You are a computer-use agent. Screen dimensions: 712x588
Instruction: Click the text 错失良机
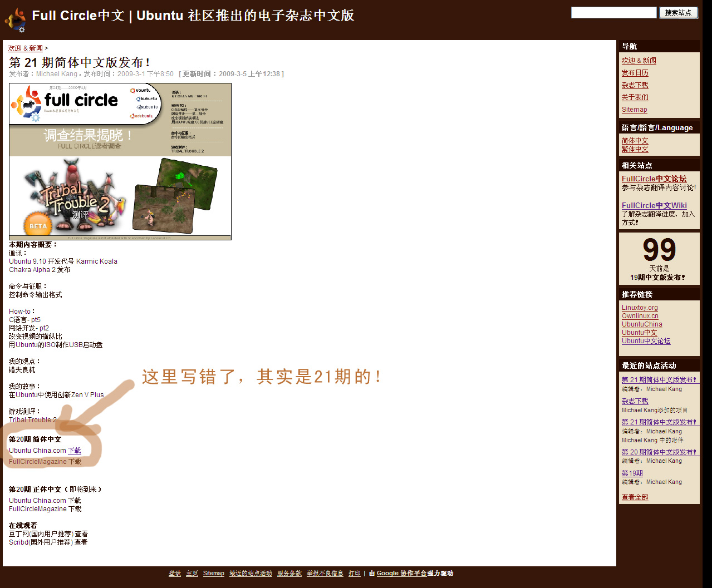tap(22, 370)
